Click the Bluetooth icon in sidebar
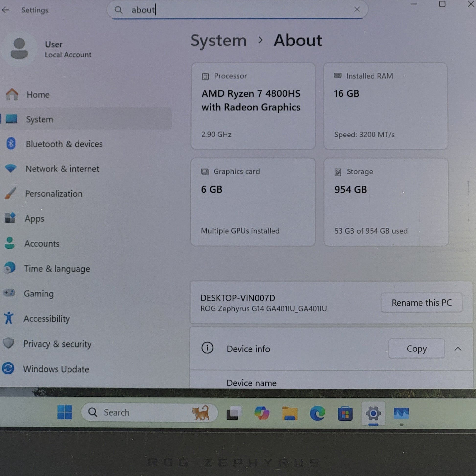Screen dimensions: 476x476 (11, 143)
